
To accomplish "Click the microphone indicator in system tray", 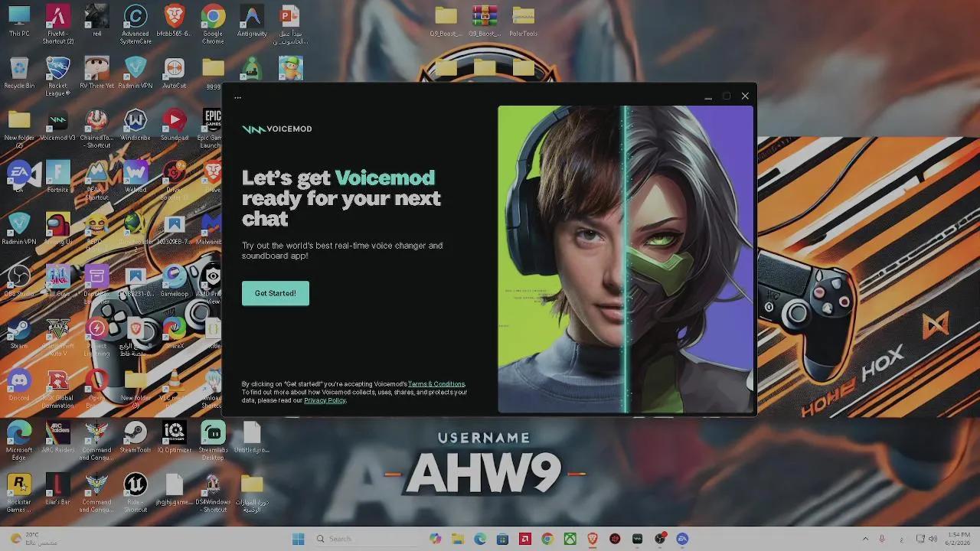I will pyautogui.click(x=882, y=539).
